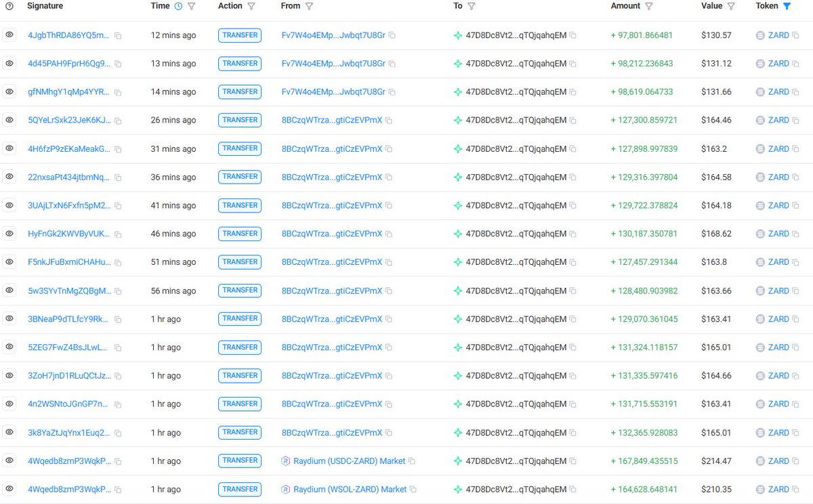Click the eye icon for signature 4d45PAH9FprH6Qg9
813x504 pixels.
pyautogui.click(x=9, y=63)
